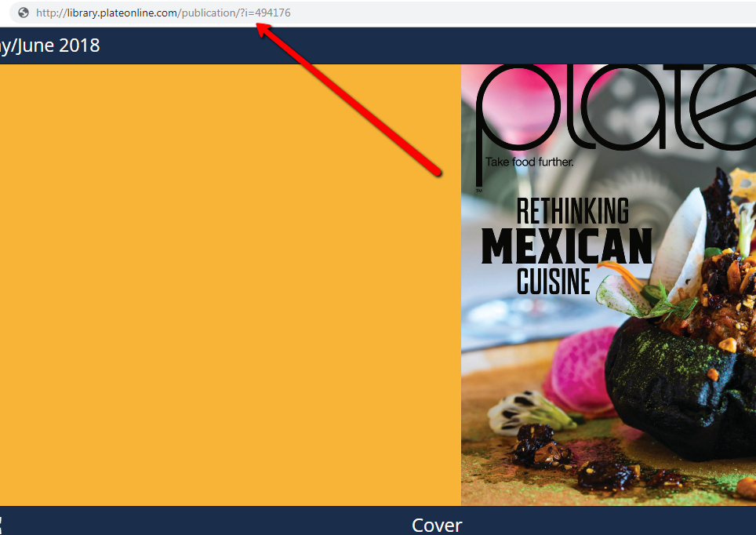Open the Plate magazine cover page
This screenshot has height=535, width=756.
[x=609, y=285]
